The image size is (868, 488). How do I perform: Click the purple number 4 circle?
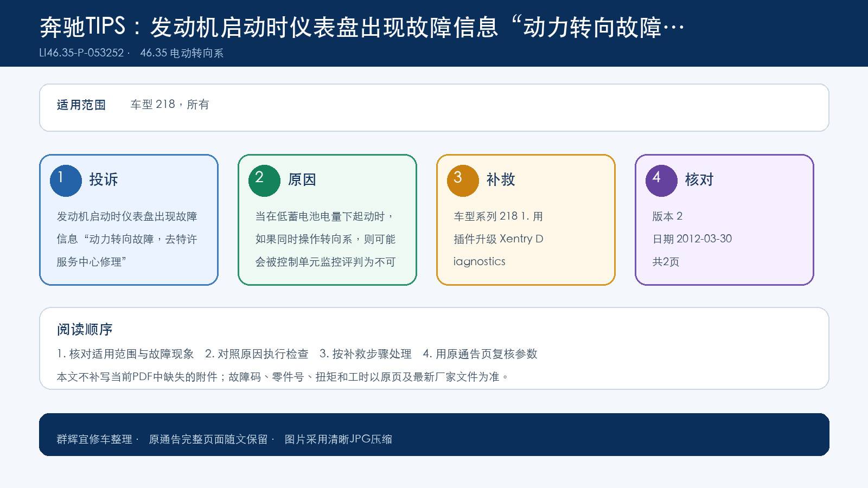(x=661, y=181)
